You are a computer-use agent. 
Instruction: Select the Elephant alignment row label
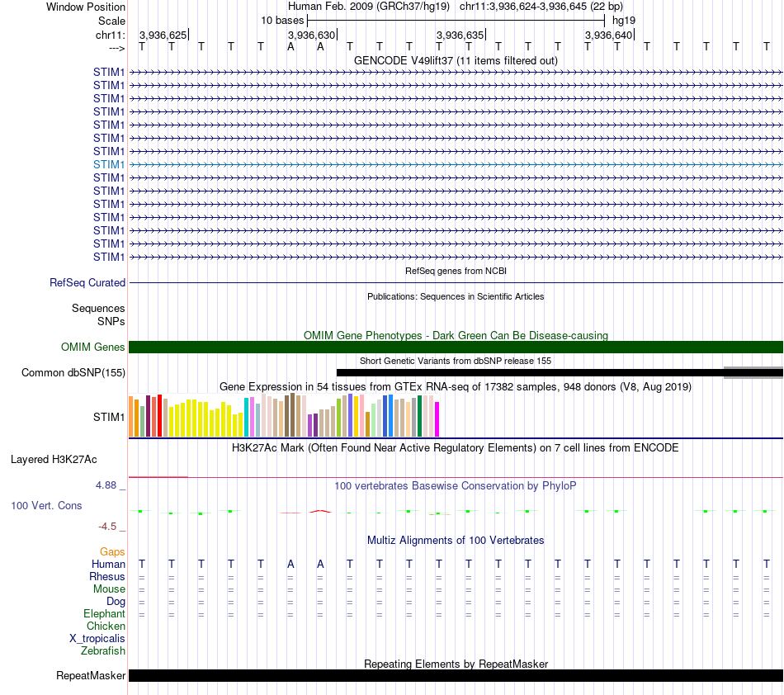point(104,613)
